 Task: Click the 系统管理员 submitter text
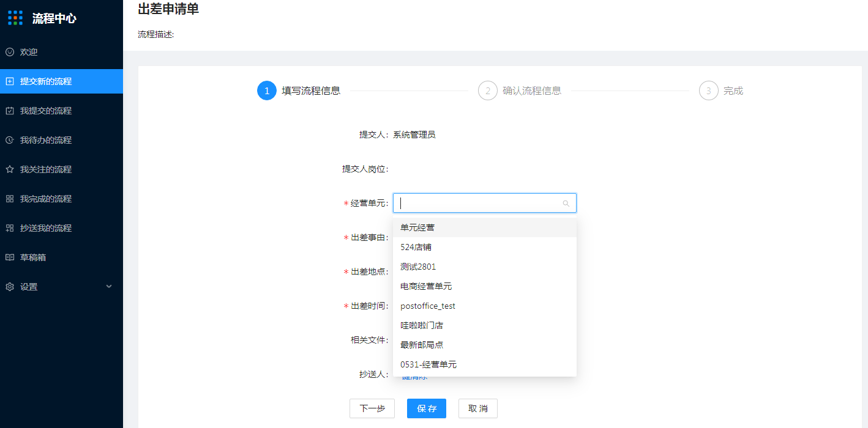414,135
